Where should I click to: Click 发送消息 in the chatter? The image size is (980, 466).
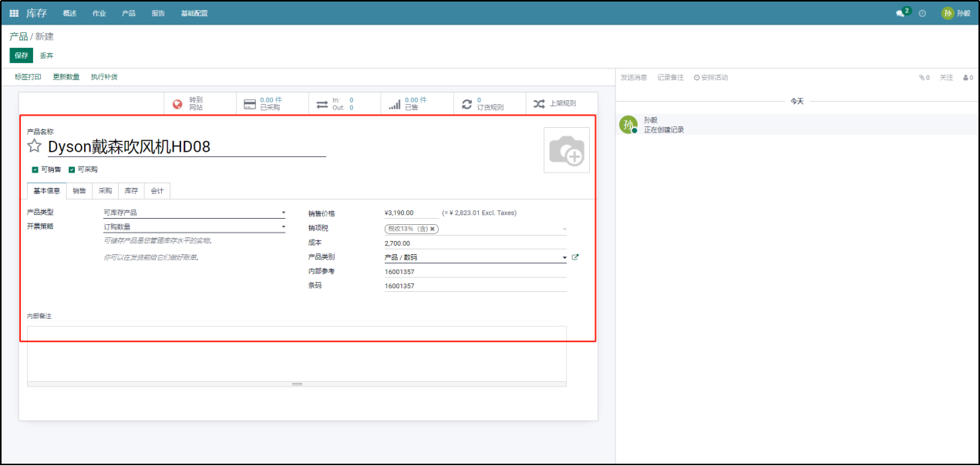click(x=634, y=78)
